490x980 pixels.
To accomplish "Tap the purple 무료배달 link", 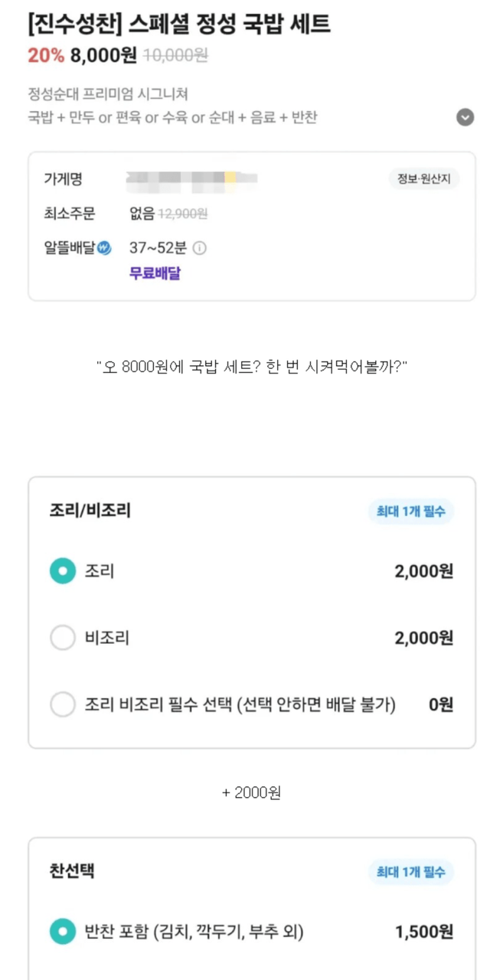I will click(x=155, y=273).
